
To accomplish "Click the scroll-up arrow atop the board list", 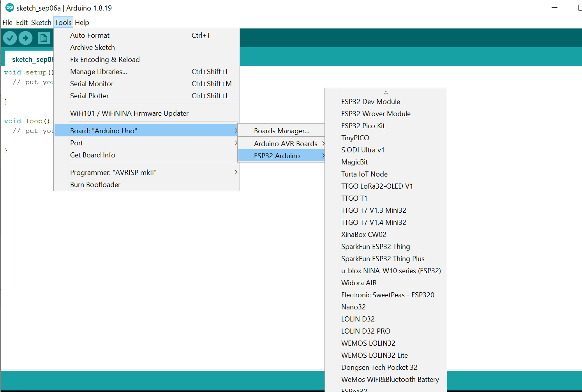I will (x=386, y=92).
